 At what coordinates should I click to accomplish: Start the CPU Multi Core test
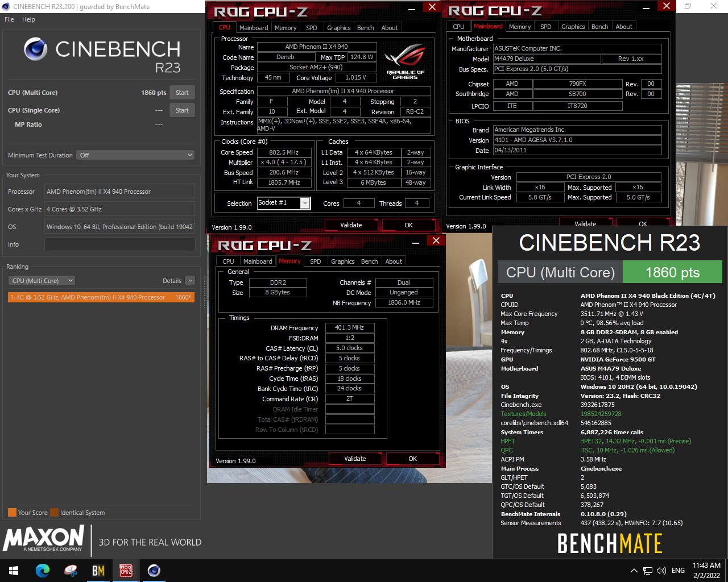tap(182, 93)
